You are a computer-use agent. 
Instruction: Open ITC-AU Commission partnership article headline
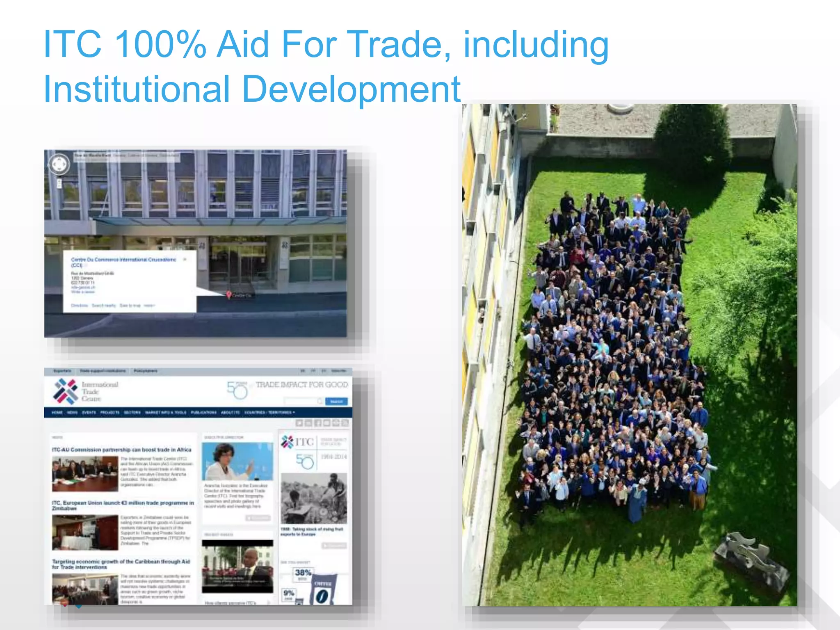[x=121, y=450]
